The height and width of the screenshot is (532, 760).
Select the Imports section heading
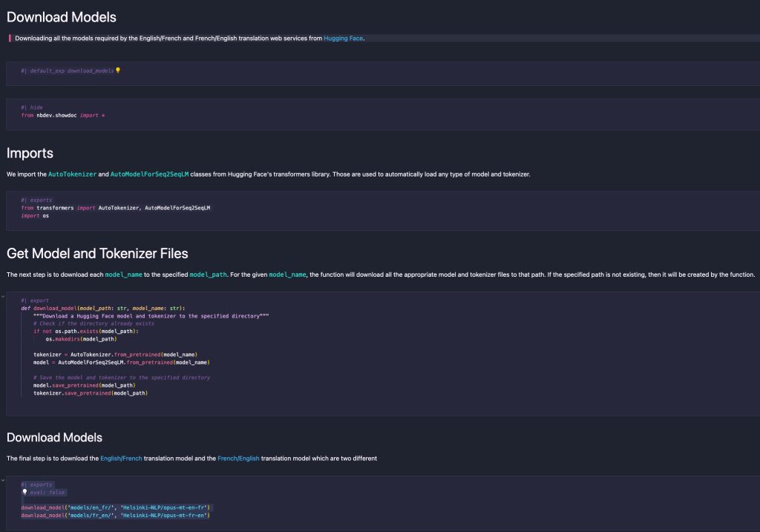click(x=30, y=154)
